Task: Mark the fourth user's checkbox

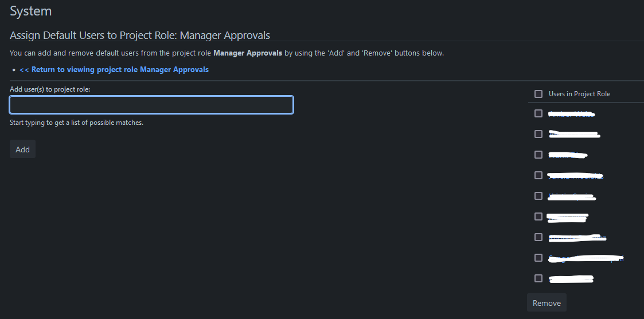Action: [538, 175]
